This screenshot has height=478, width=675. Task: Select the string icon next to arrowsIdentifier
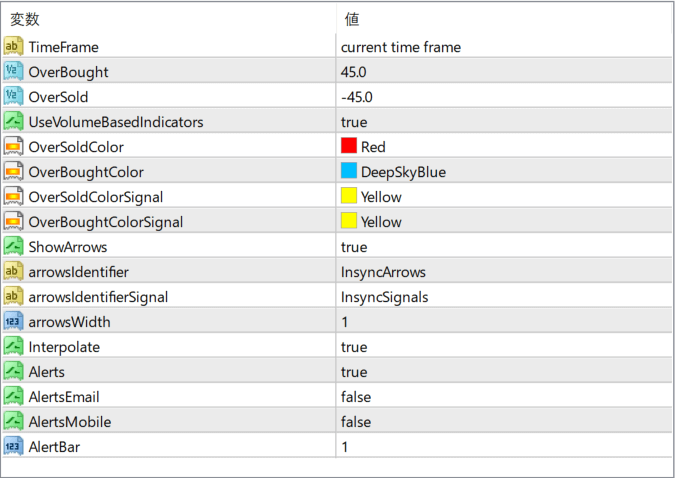(x=13, y=271)
